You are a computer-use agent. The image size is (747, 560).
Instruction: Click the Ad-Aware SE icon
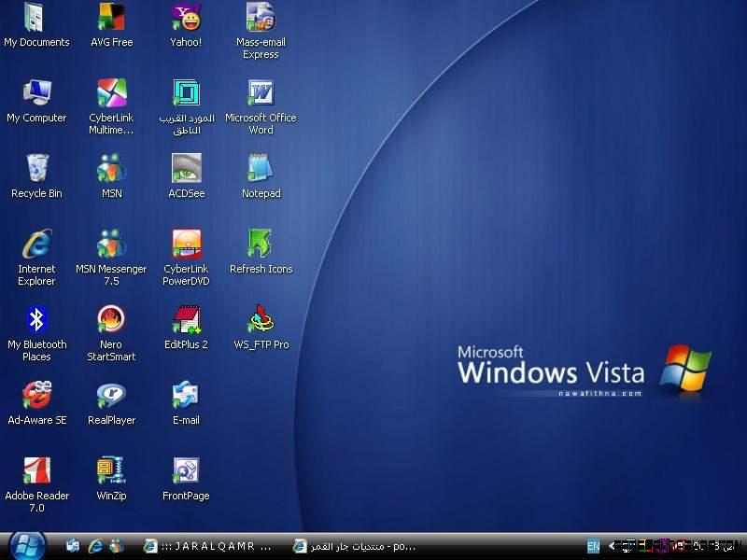(x=36, y=396)
